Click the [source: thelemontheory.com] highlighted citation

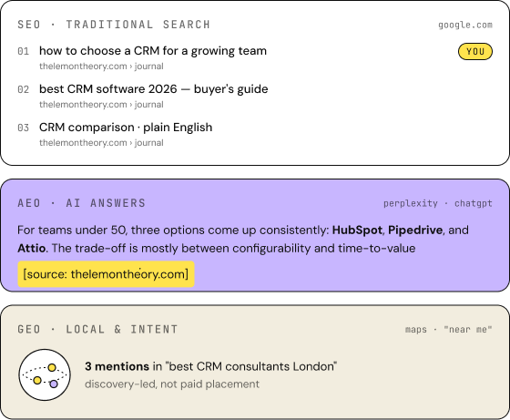[106, 274]
